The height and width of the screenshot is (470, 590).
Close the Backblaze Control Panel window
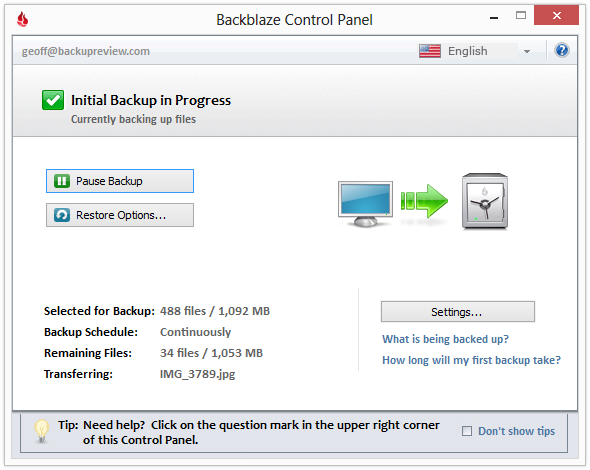tap(556, 15)
